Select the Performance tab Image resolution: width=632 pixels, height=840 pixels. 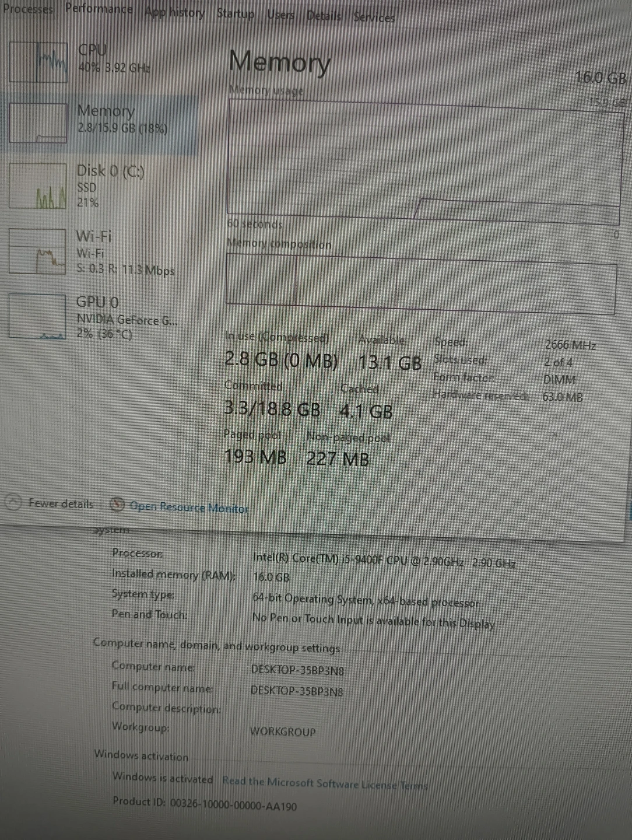(x=99, y=9)
